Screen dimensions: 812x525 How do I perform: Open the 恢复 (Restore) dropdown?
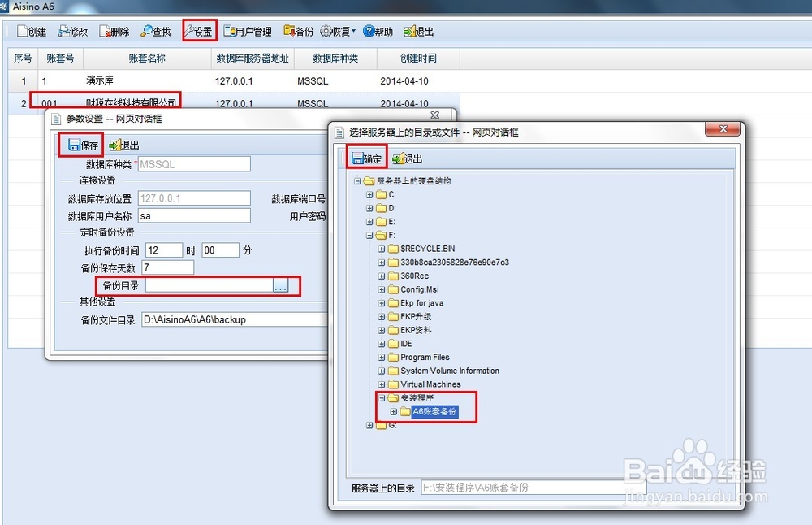(x=338, y=32)
